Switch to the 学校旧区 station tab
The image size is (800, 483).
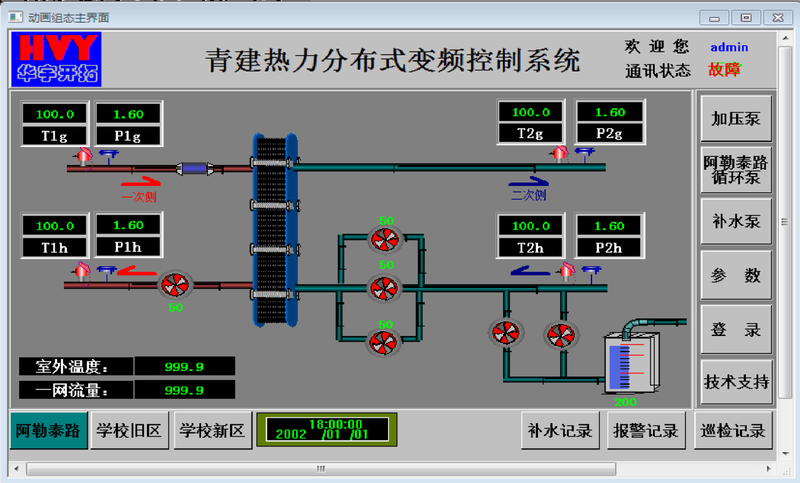[x=129, y=430]
